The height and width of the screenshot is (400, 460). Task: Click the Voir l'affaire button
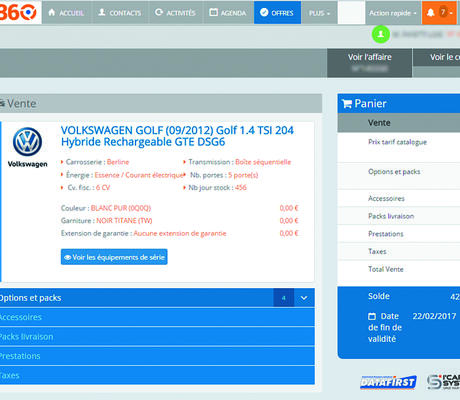pyautogui.click(x=370, y=63)
